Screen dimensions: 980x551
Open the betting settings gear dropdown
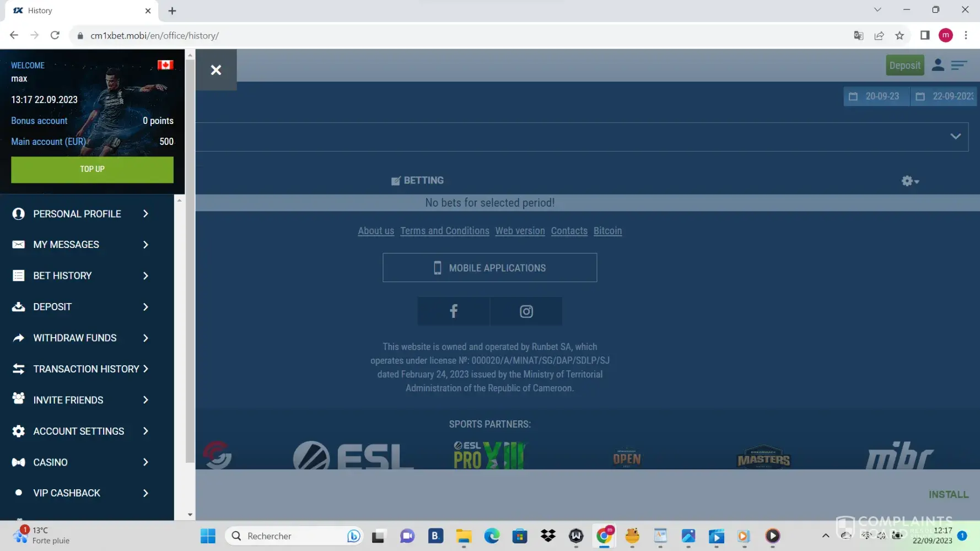point(909,181)
